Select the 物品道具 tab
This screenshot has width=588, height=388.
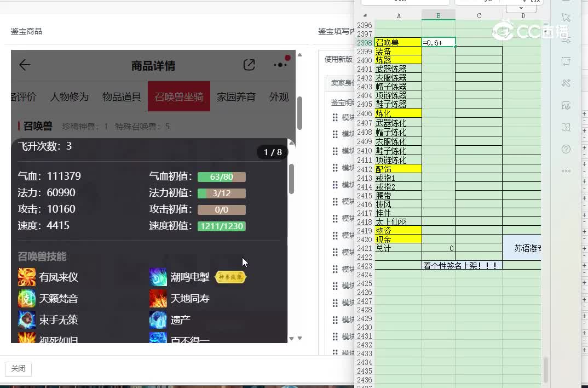coord(122,97)
